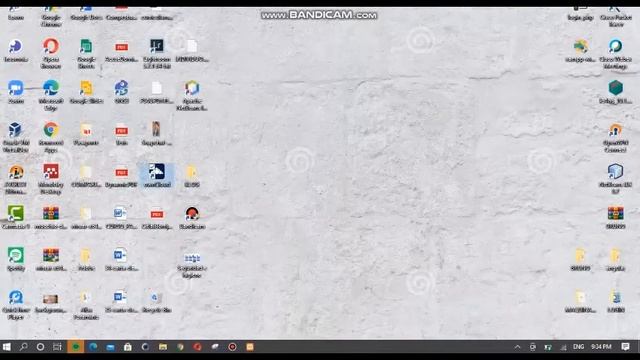Image resolution: width=640 pixels, height=360 pixels.
Task: Open File Explorer from the taskbar
Action: tap(162, 347)
